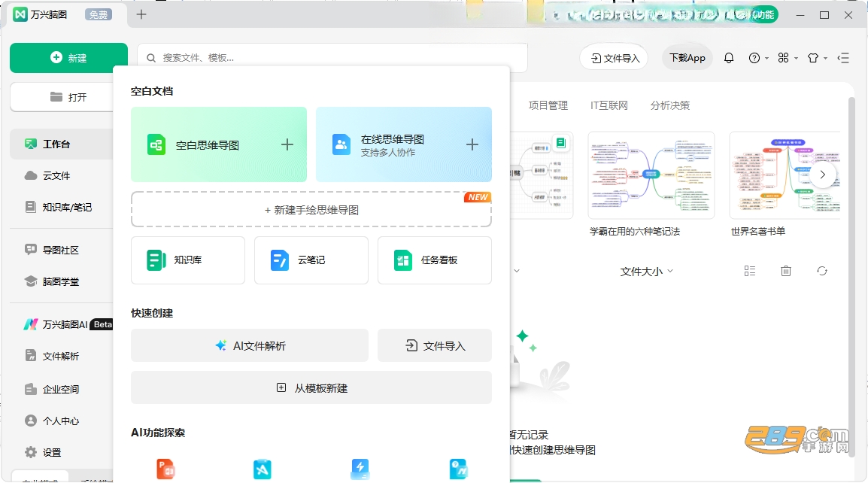Expand the apps grid dropdown arrow
This screenshot has height=483, width=868.
(x=796, y=58)
